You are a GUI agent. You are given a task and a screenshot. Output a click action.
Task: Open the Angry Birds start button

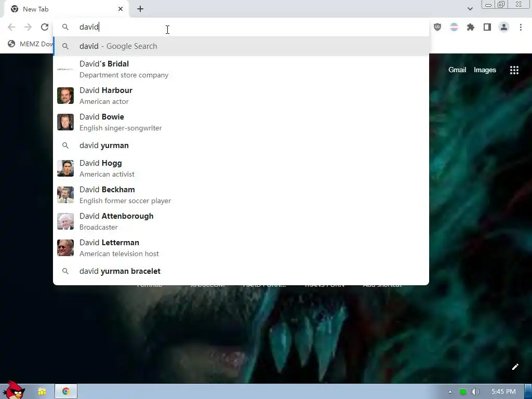pyautogui.click(x=14, y=390)
